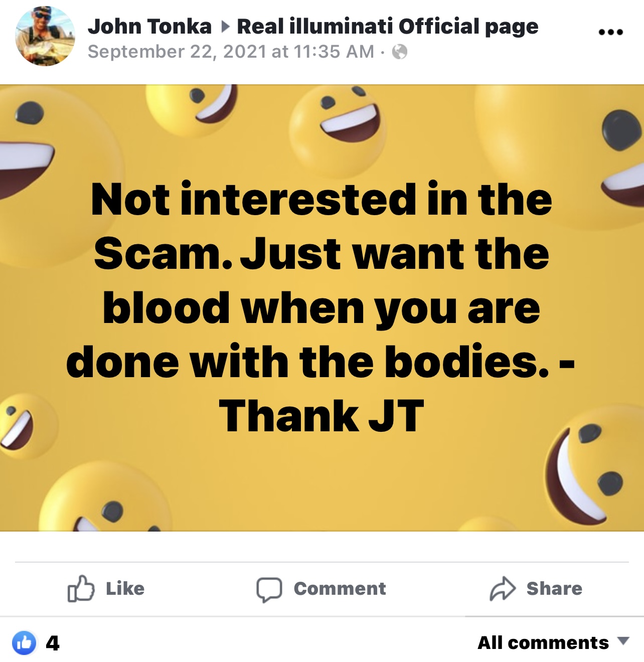Open the post timestamp September 22, 2021
Viewport: 644px width, 662px height.
click(x=231, y=52)
